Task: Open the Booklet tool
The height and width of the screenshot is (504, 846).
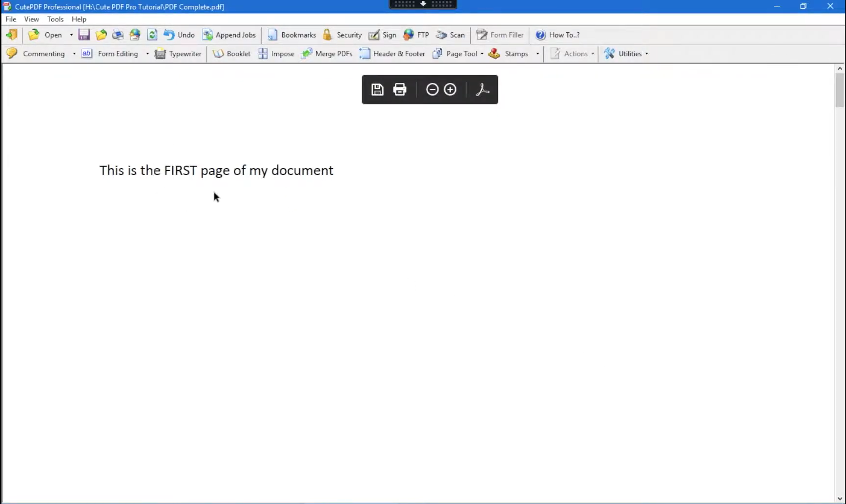Action: click(232, 54)
